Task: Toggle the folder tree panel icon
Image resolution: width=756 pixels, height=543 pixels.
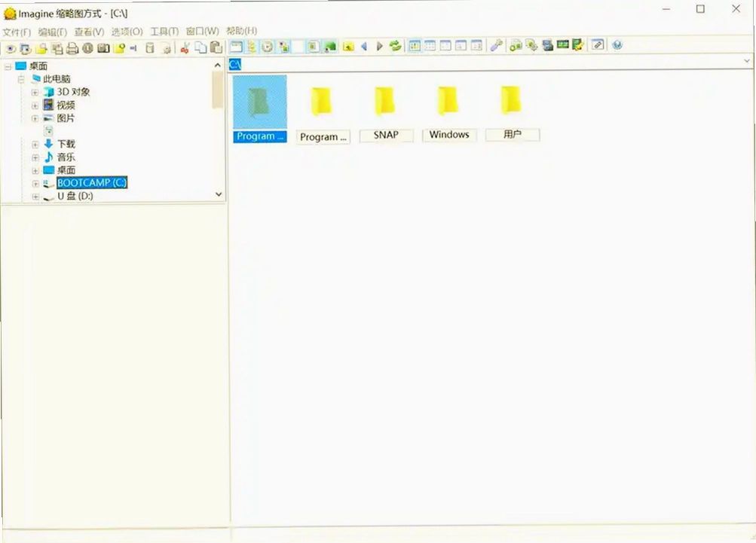Action: (x=252, y=47)
